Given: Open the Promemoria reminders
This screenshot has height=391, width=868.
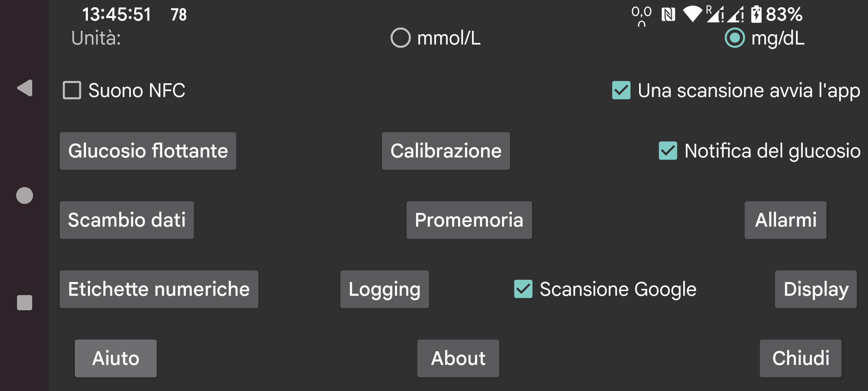Looking at the screenshot, I should [469, 220].
